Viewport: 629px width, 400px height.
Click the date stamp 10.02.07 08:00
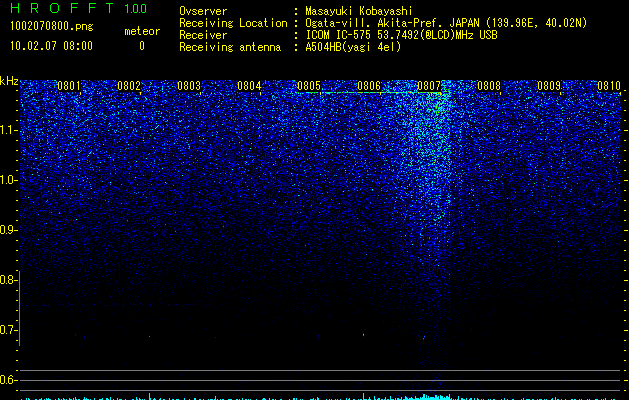pos(51,46)
